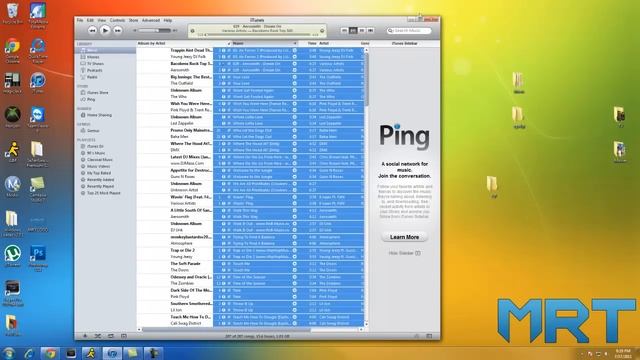Click Chrome in the taskbar
Viewport: 640px width, 360px height.
pos(51,353)
